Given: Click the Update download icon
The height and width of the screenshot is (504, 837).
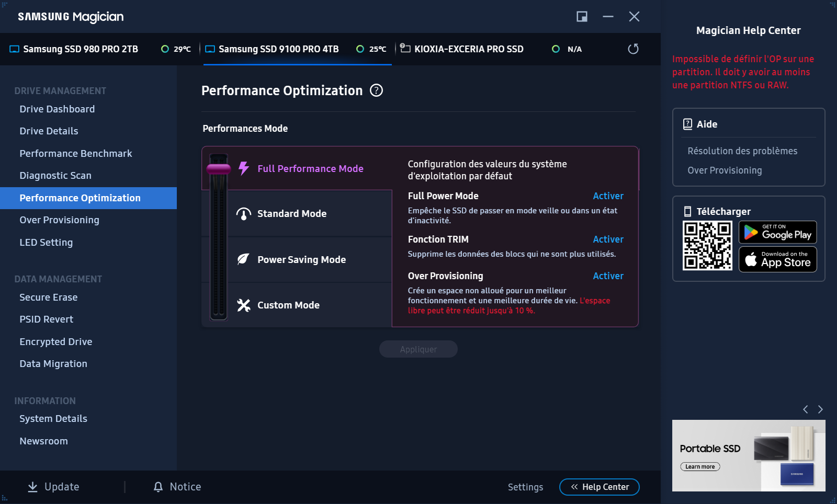Looking at the screenshot, I should pyautogui.click(x=33, y=487).
